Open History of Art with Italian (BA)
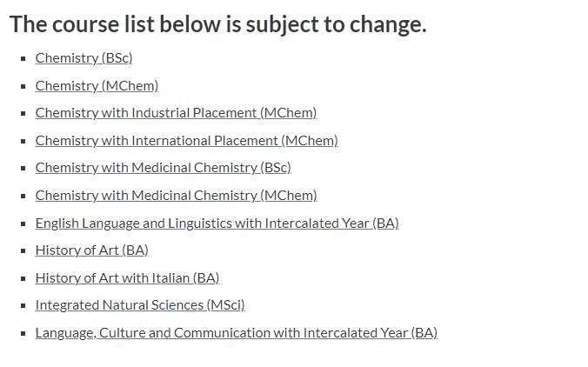Screen dimensions: 588x367 tap(128, 277)
